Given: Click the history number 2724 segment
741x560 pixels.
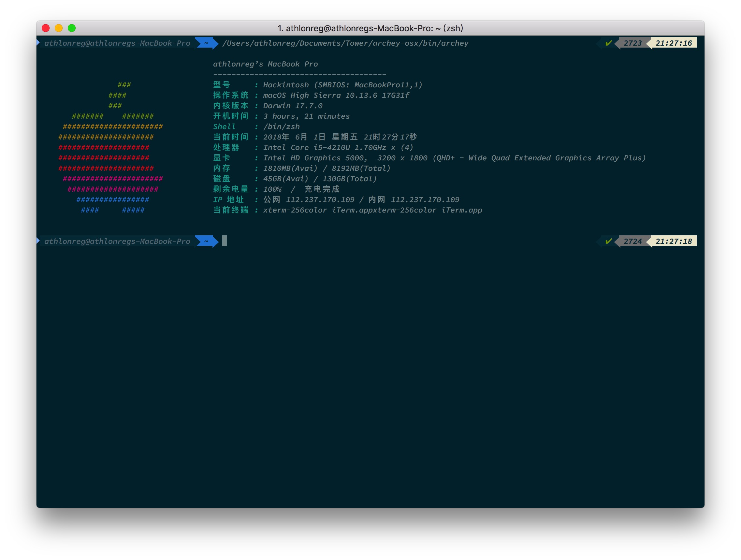Looking at the screenshot, I should [x=632, y=241].
